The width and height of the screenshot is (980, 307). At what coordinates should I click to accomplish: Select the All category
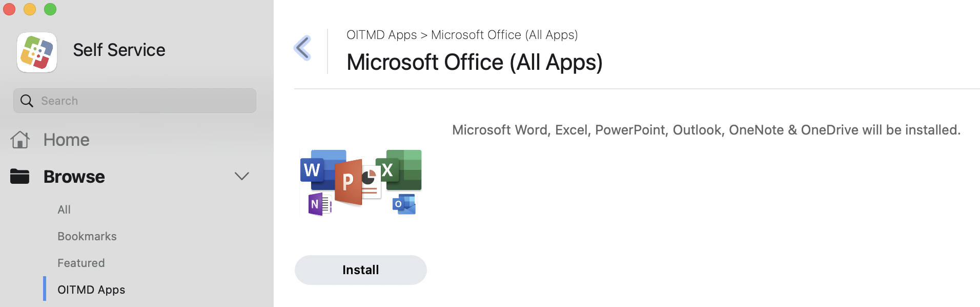(64, 209)
